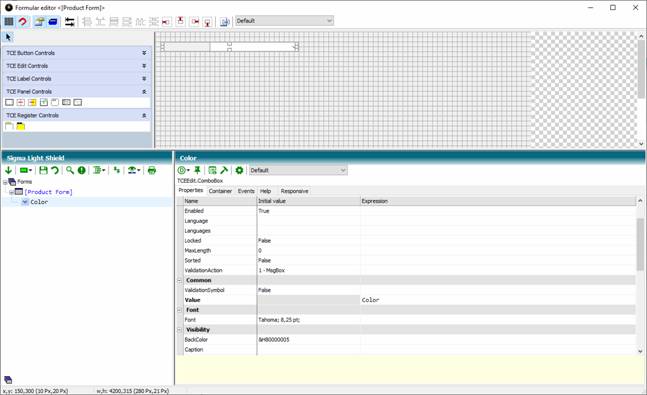The image size is (647, 395).
Task: Click the green printer icon
Action: [152, 170]
